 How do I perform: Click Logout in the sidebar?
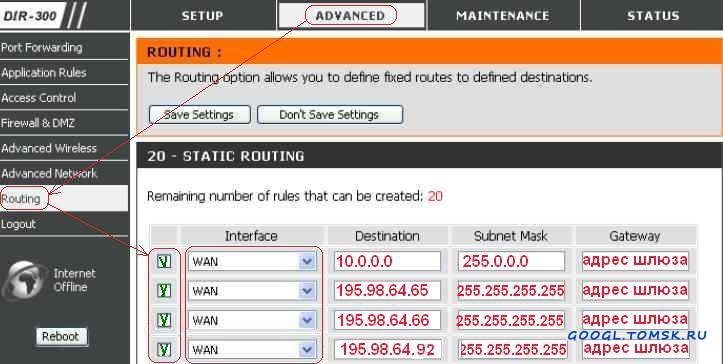(64, 224)
